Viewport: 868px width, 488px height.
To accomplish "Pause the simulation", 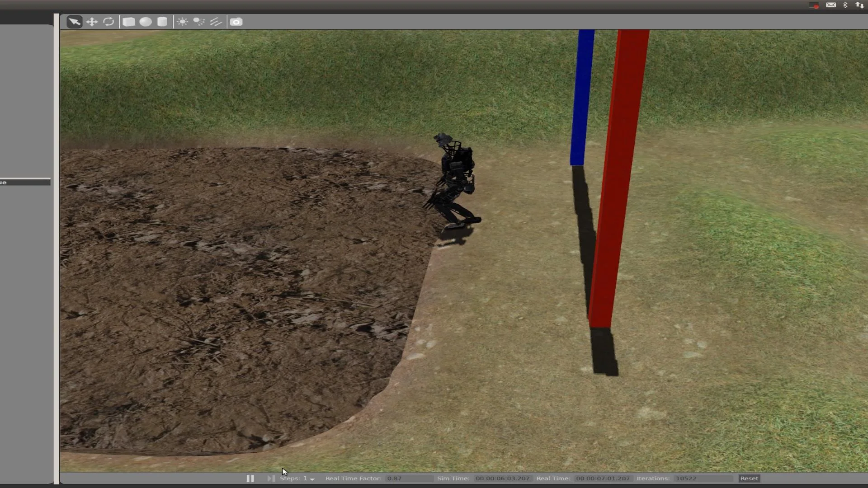I will [x=250, y=478].
